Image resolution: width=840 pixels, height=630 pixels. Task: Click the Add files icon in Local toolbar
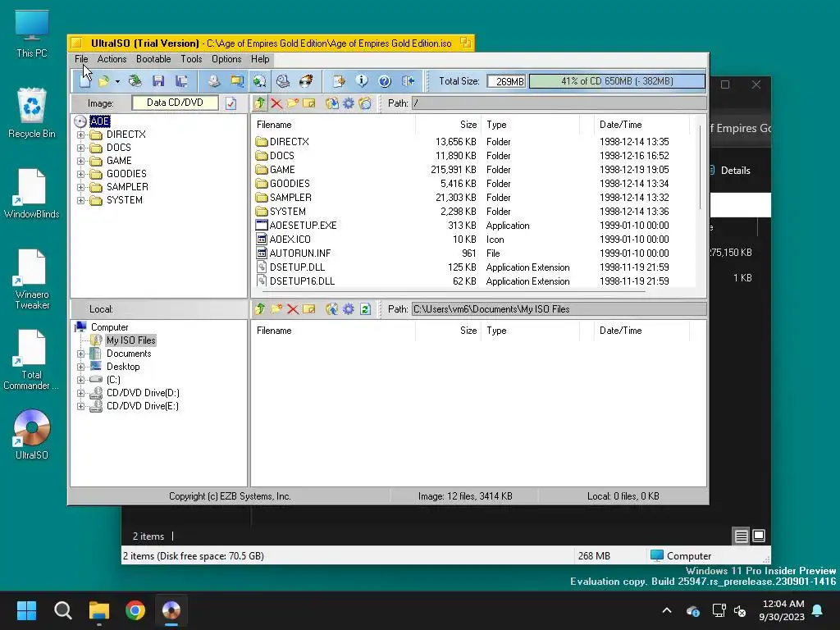331,308
